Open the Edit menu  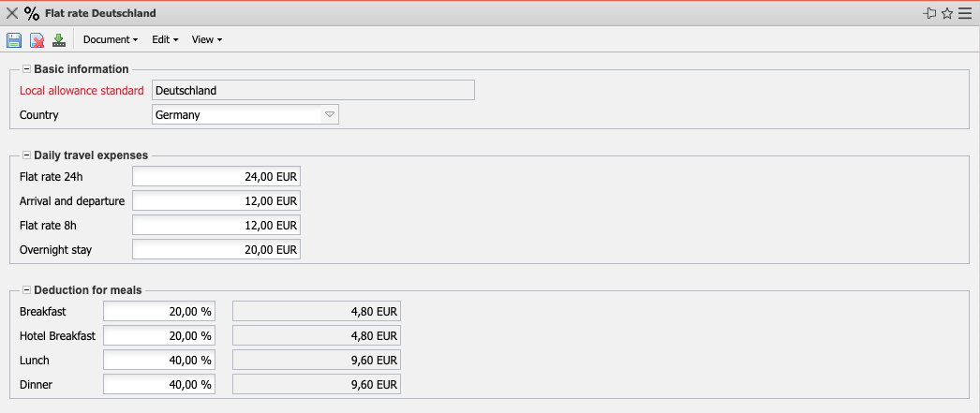pos(165,39)
